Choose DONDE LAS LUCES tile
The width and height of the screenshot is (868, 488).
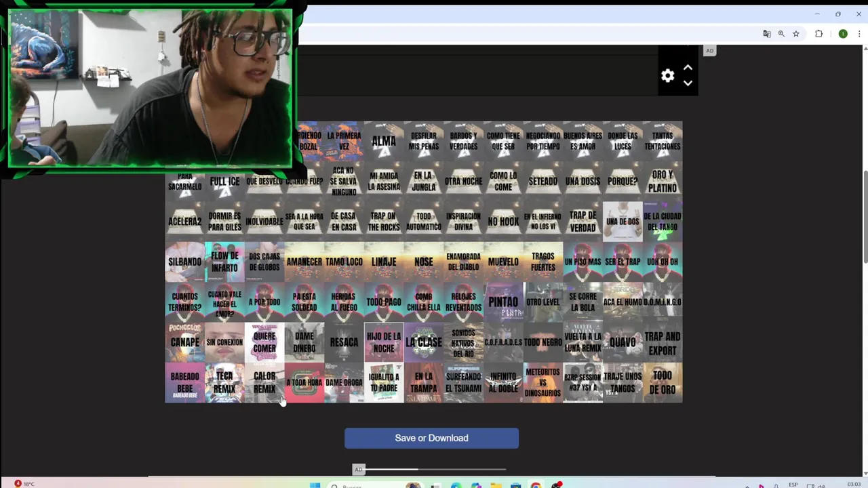point(623,141)
